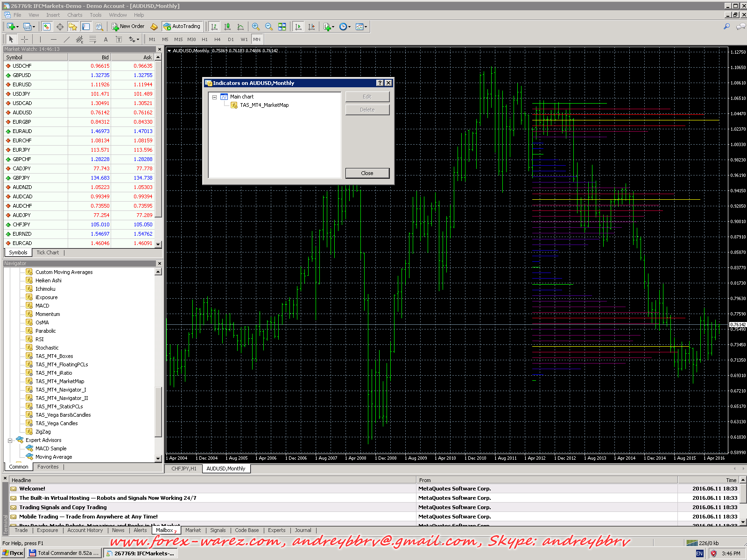Enable chart auto scroll
Image resolution: width=747 pixels, height=560 pixels.
(298, 27)
